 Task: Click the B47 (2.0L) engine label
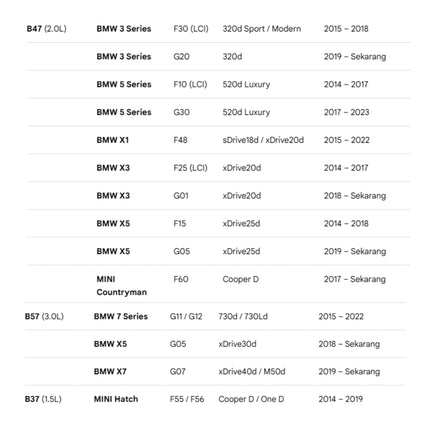pos(46,29)
